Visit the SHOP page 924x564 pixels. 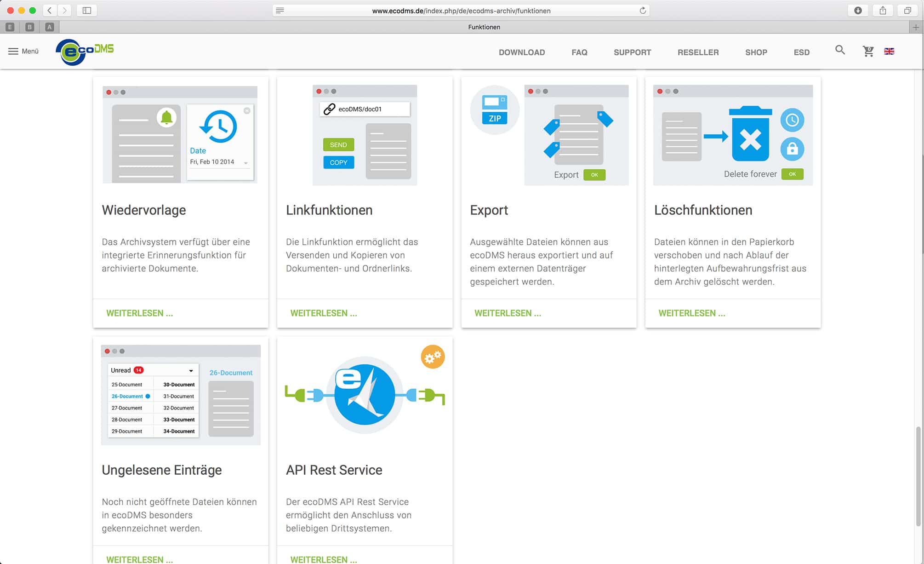point(756,52)
